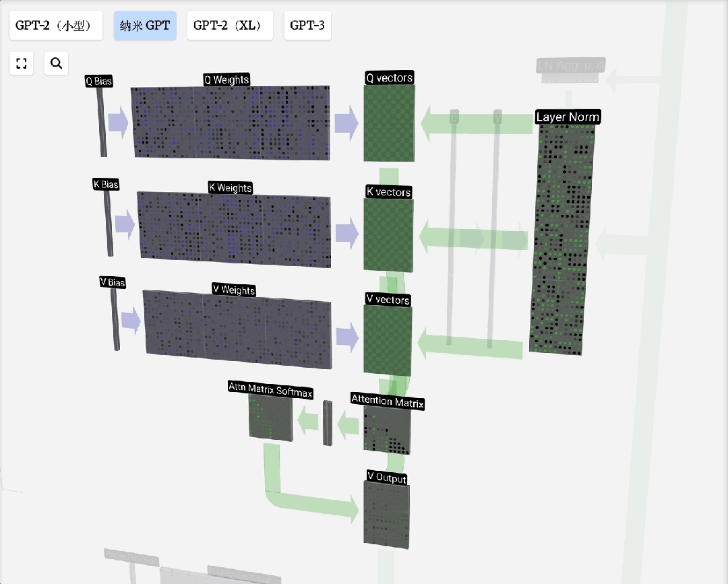Click the Layer Norm column block

tap(562, 239)
